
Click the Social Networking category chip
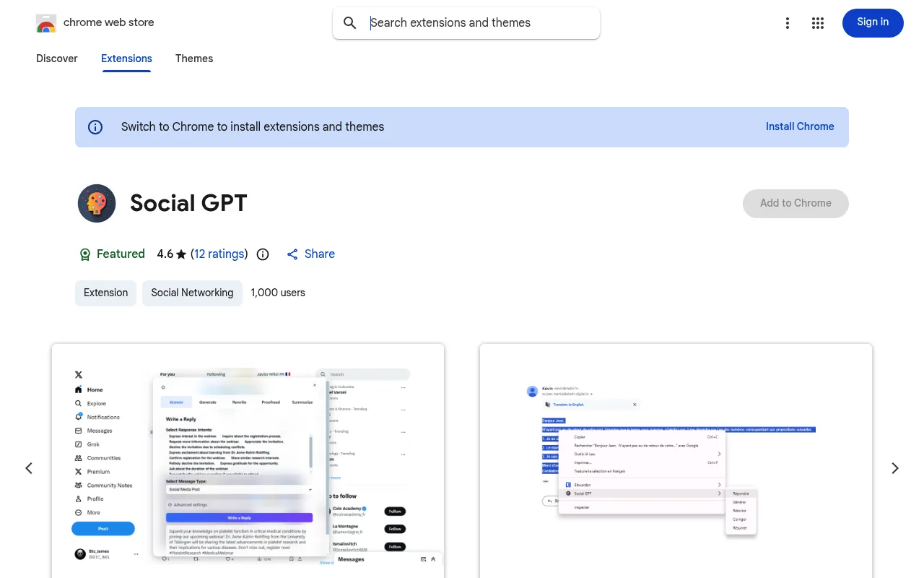[x=192, y=293]
